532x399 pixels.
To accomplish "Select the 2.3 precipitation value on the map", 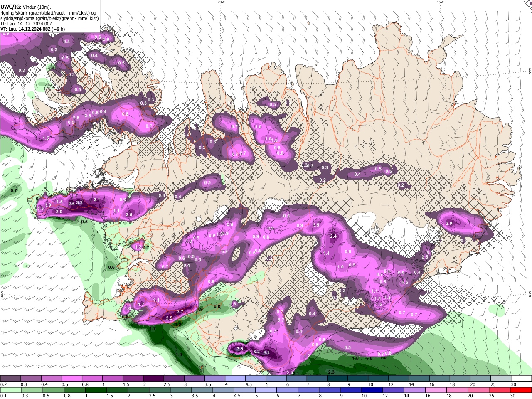I will 331,372.
